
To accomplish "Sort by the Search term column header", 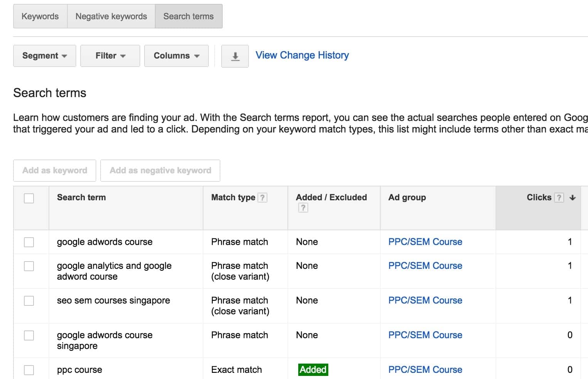I will tap(81, 198).
